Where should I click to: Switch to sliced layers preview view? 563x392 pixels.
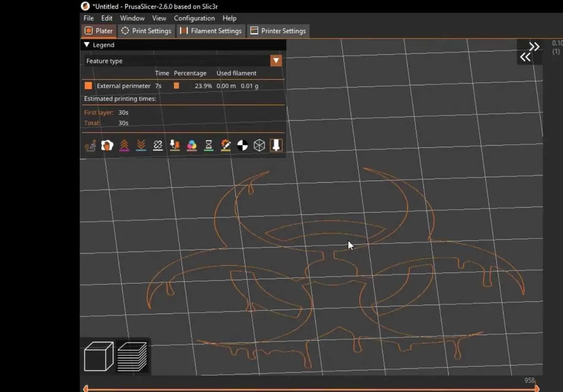click(132, 357)
